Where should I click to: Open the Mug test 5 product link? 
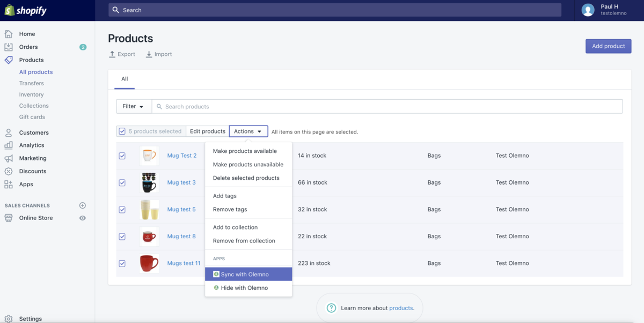(x=181, y=209)
